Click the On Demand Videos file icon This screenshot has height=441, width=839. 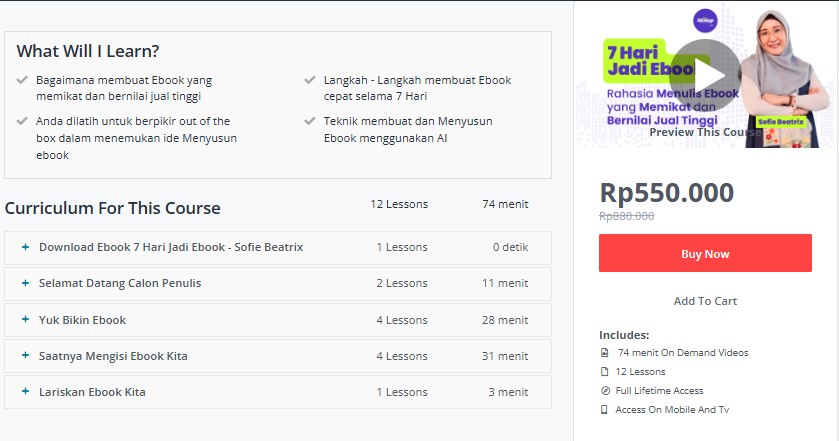[605, 353]
